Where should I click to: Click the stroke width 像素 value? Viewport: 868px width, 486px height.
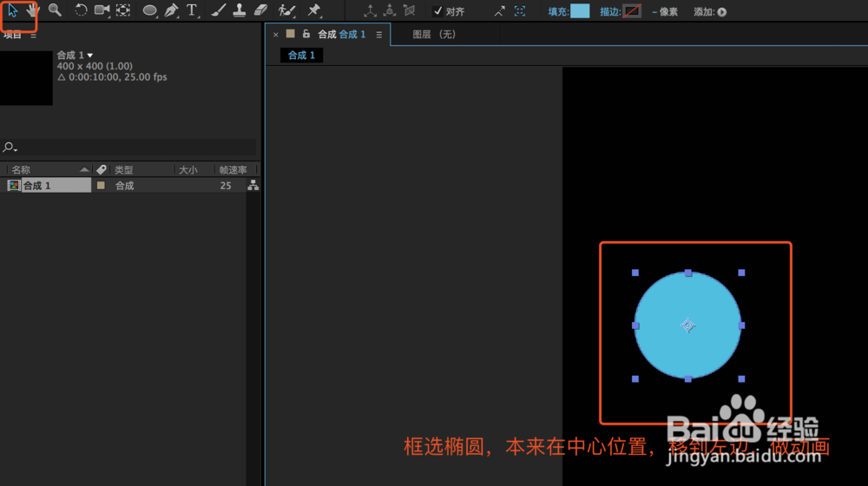[665, 11]
